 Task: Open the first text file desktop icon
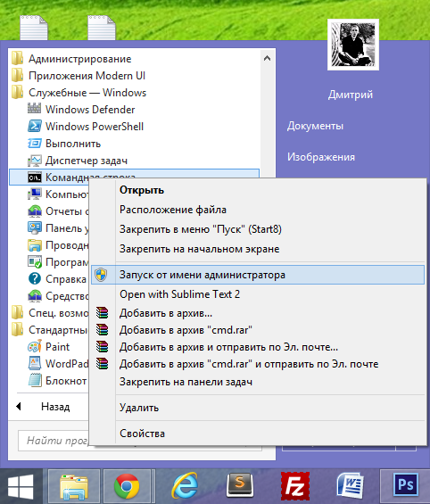coord(33,28)
